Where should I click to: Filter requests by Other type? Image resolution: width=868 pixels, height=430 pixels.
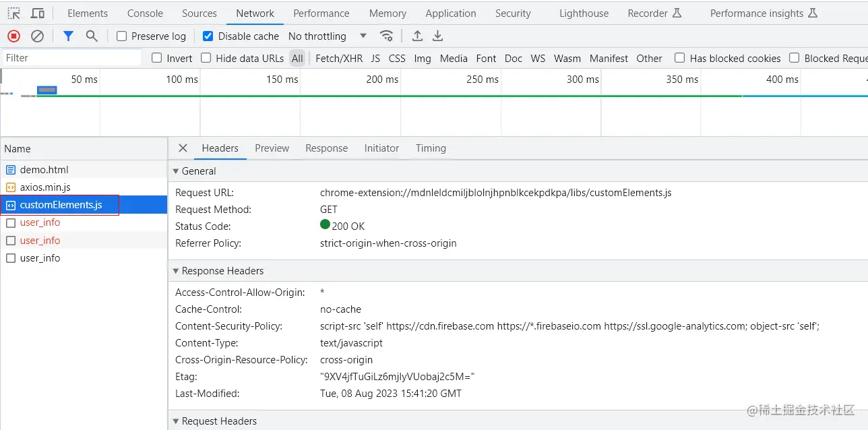(650, 58)
